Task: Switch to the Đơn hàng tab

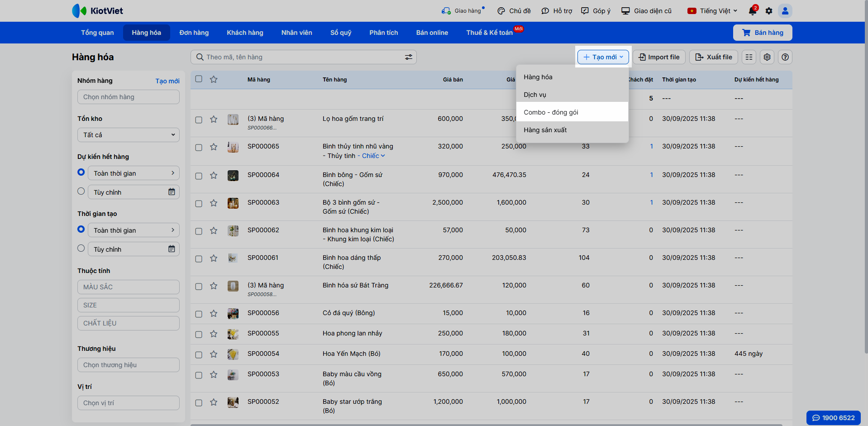Action: click(x=194, y=33)
